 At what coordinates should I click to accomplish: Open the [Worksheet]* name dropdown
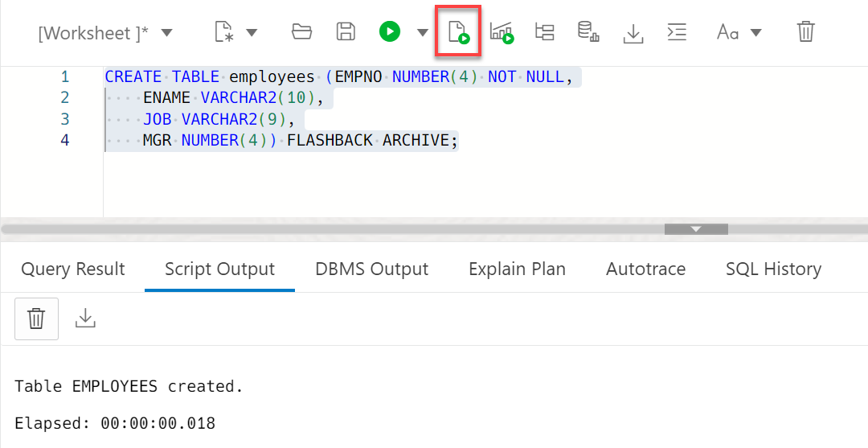tap(166, 33)
